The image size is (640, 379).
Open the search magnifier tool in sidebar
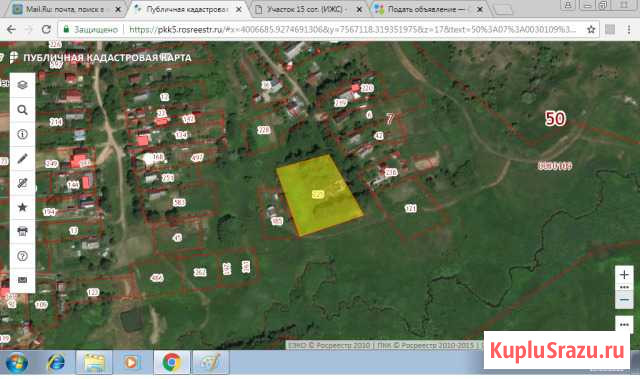coord(22,110)
